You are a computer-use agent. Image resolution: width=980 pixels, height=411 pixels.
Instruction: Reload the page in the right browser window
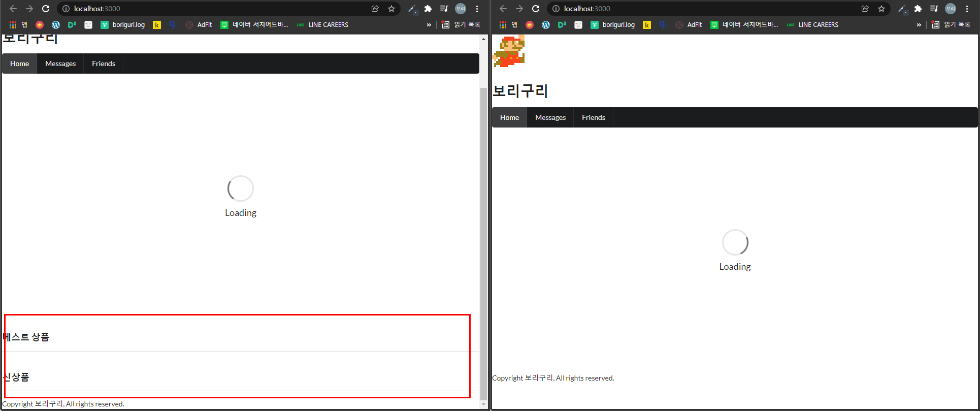pos(536,9)
